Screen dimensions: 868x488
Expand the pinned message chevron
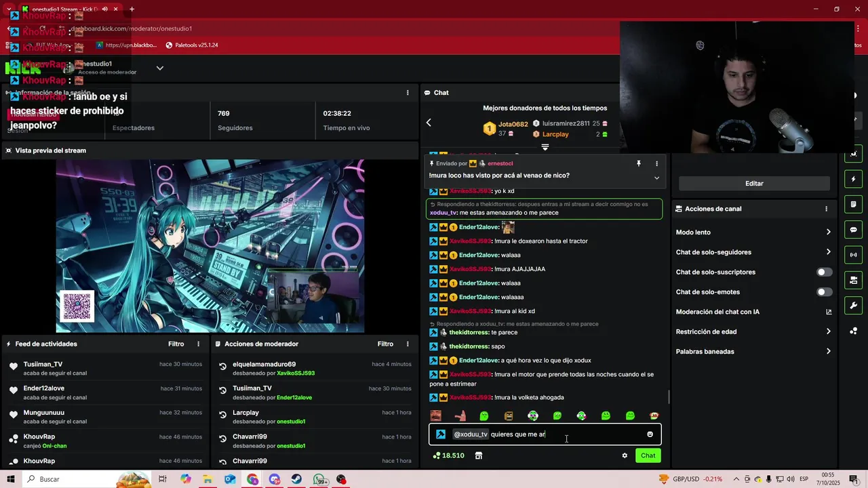pos(656,178)
